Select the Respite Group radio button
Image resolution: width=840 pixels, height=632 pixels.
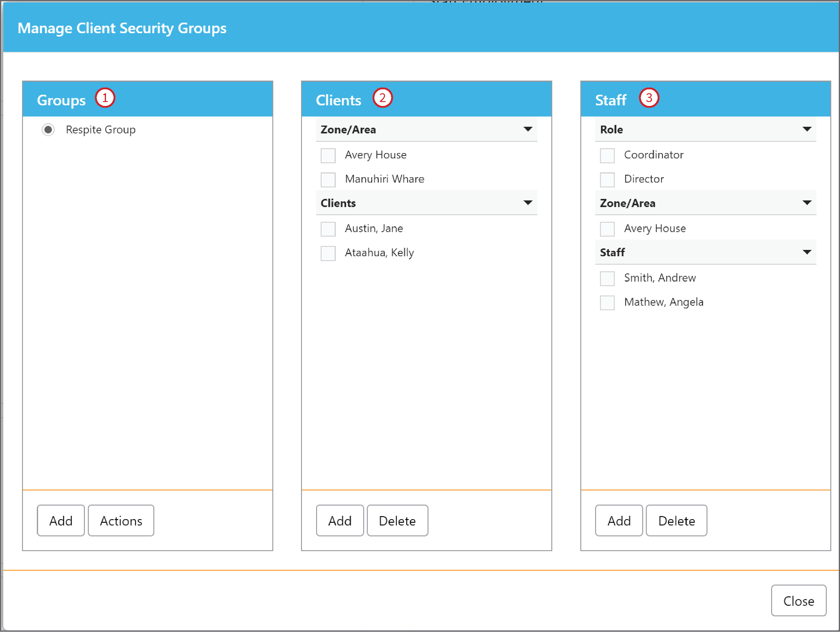48,130
